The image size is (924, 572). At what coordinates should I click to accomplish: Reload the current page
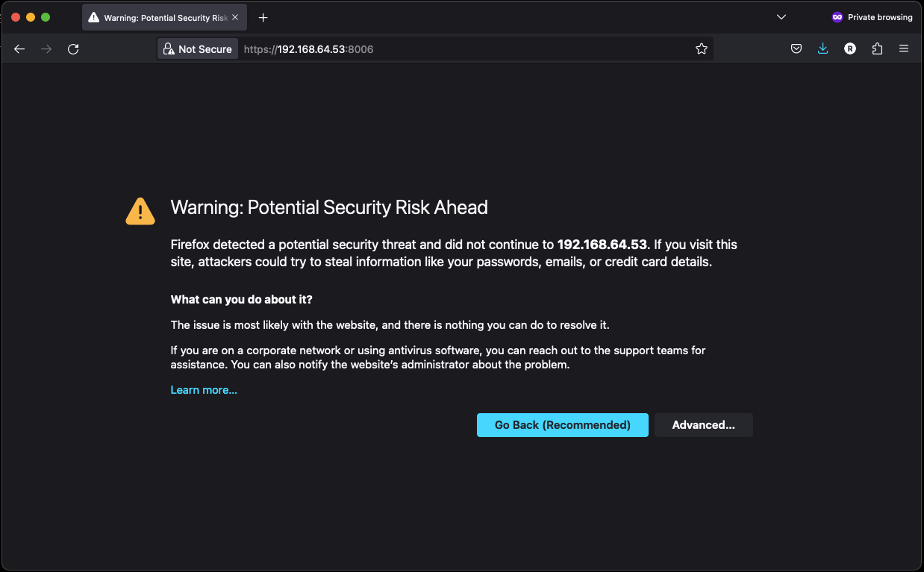coord(73,49)
